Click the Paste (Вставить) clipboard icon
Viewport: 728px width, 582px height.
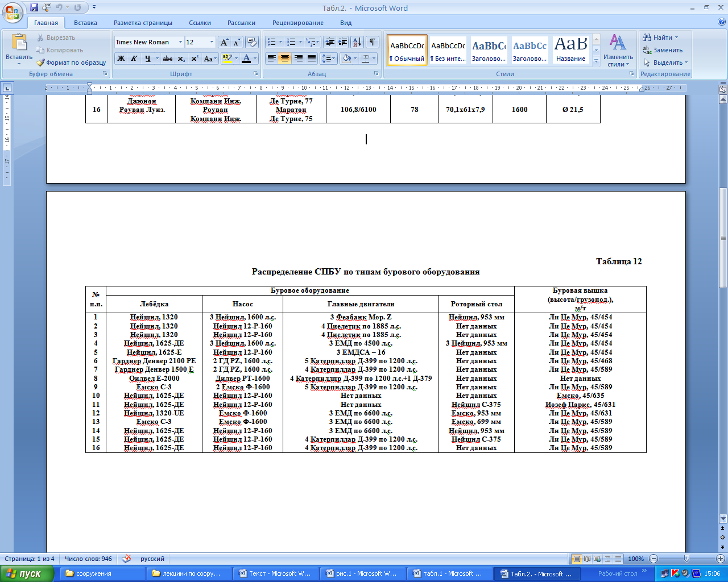pos(19,43)
